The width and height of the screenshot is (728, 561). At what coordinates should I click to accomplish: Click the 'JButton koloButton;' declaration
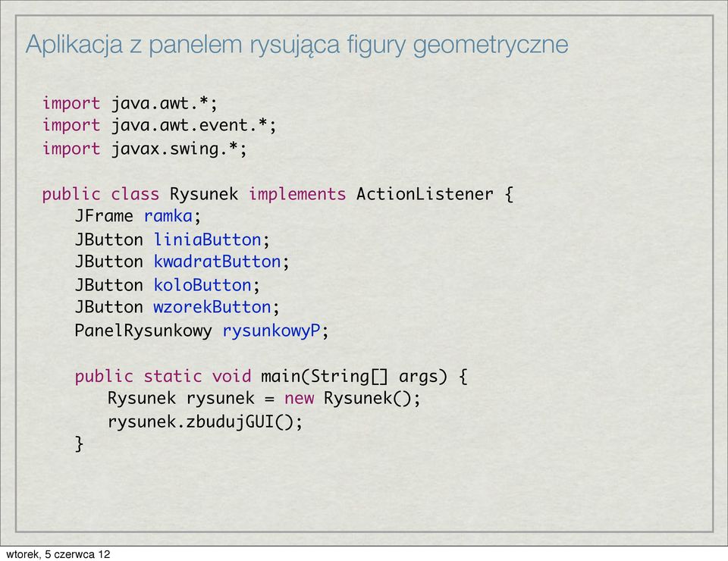coord(167,285)
